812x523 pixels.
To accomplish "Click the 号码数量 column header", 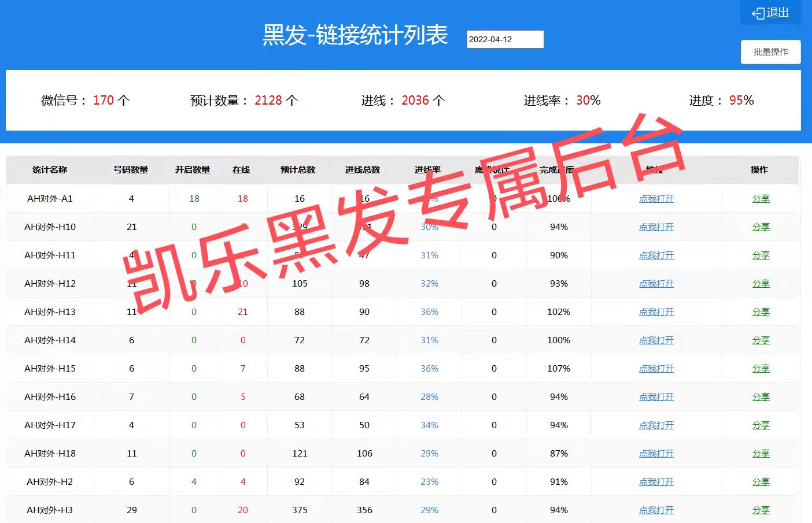I will click(x=131, y=170).
